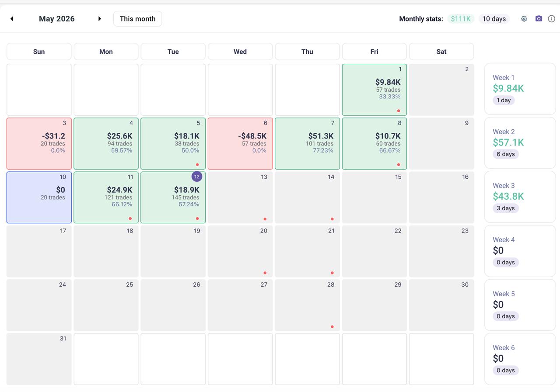The width and height of the screenshot is (560, 392).
Task: Click red note dot on May 1
Action: tap(399, 111)
